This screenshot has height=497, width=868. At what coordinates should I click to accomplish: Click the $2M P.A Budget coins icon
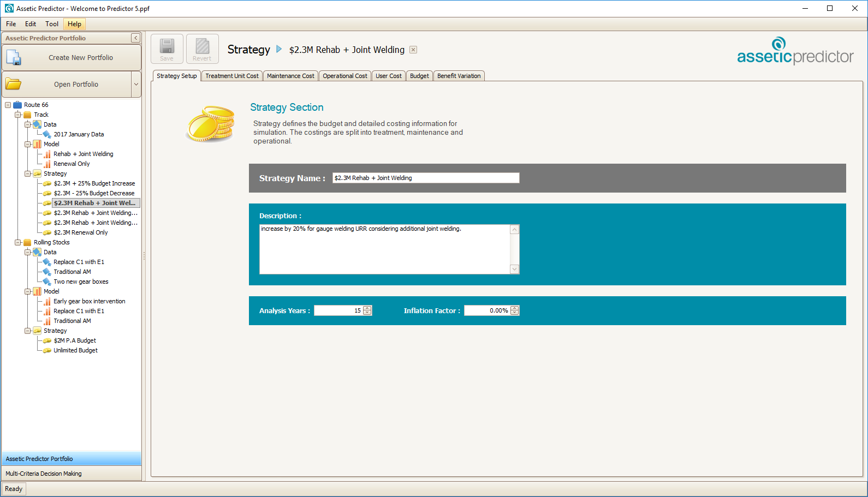point(47,340)
